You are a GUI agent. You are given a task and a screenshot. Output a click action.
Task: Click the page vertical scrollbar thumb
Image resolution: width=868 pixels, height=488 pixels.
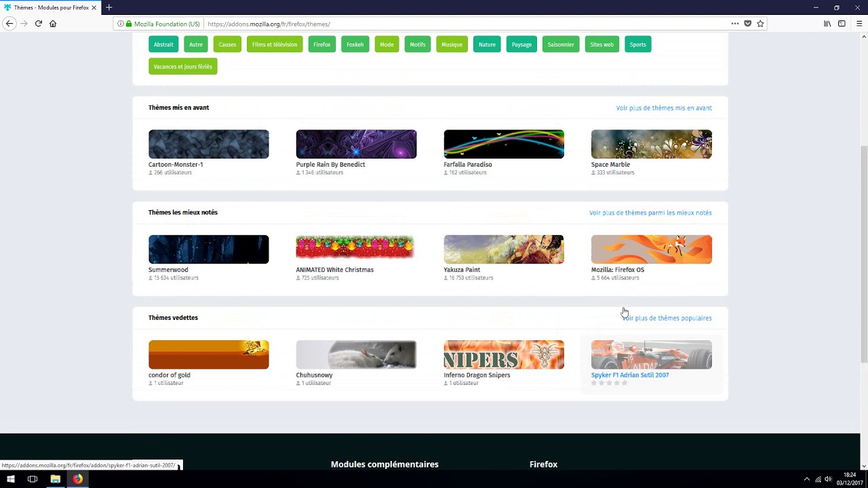(863, 254)
